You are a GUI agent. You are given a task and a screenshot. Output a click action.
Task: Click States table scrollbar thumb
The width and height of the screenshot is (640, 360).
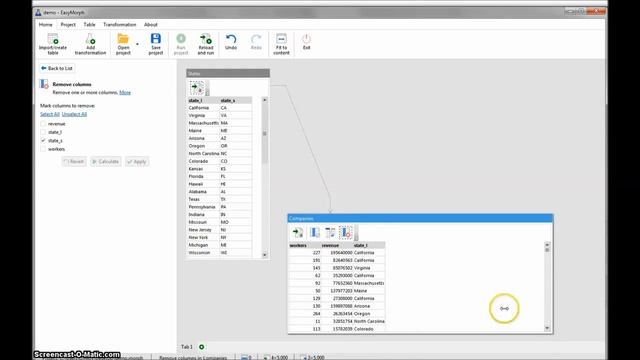point(264,133)
